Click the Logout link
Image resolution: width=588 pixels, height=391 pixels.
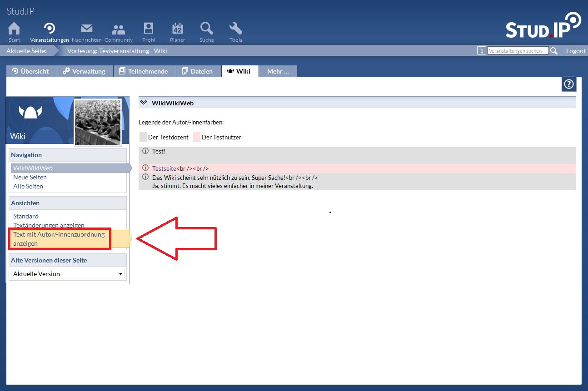[x=575, y=51]
